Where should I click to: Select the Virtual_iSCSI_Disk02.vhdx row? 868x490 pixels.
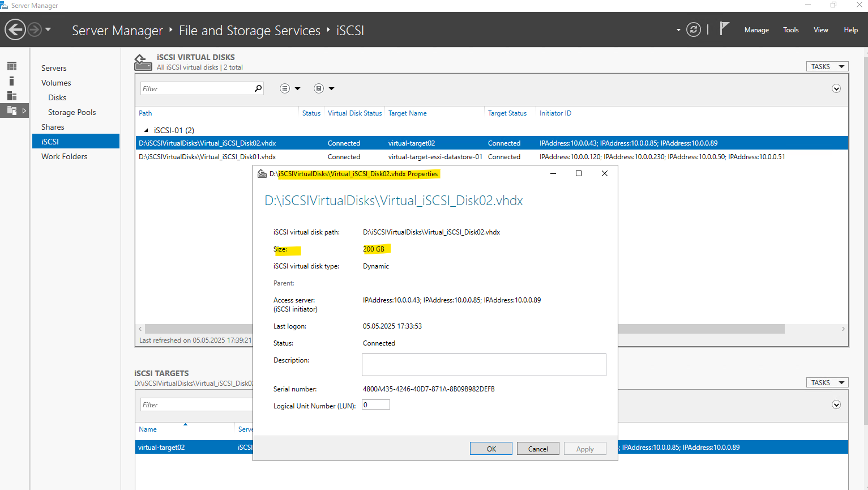click(491, 143)
